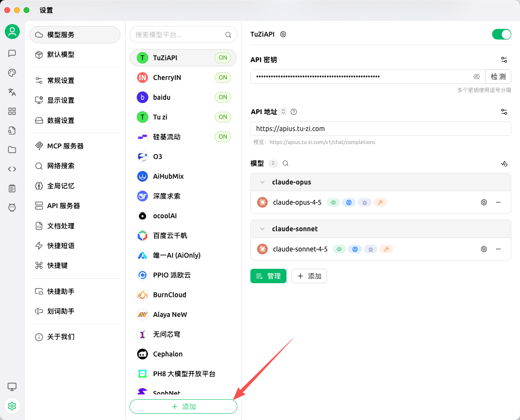The width and height of the screenshot is (520, 420).
Task: Click the 添加 provider button at list bottom
Action: 183,407
